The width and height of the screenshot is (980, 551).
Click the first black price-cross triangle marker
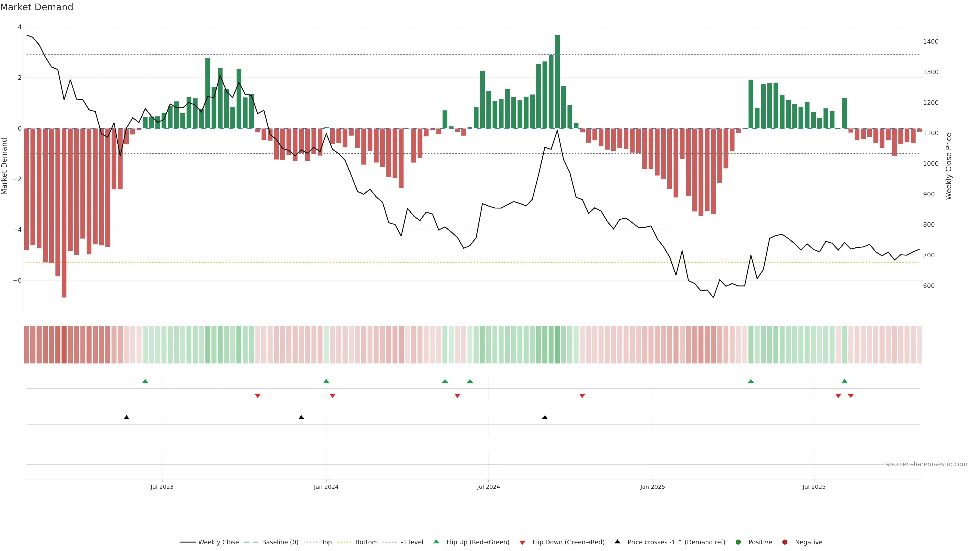pos(127,418)
